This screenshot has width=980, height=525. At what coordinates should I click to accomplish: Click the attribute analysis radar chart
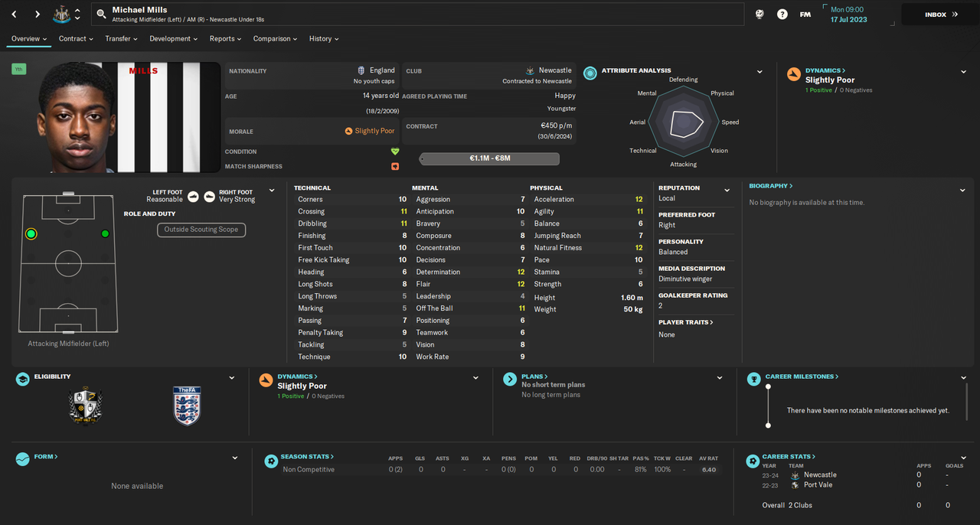(x=683, y=122)
